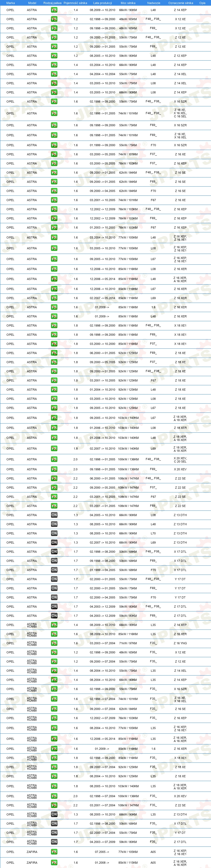
Task: Click the Oznaczenie silnika column header
Action: (x=181, y=3)
